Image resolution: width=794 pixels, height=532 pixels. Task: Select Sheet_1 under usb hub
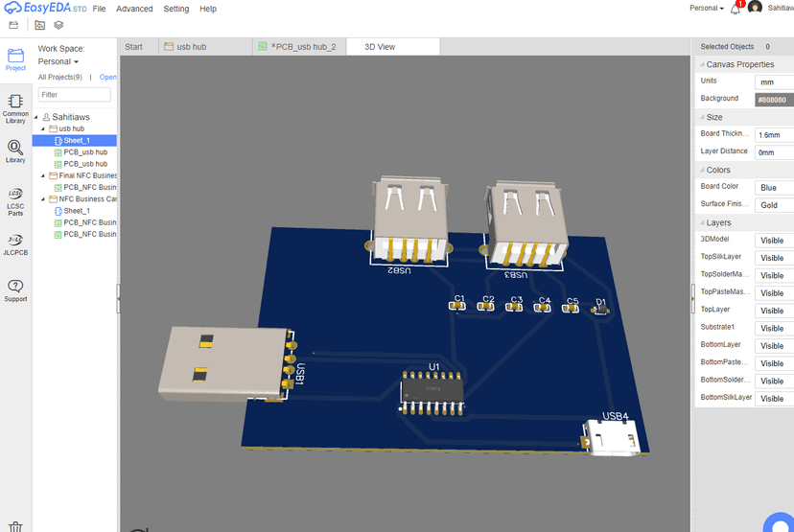click(x=77, y=141)
